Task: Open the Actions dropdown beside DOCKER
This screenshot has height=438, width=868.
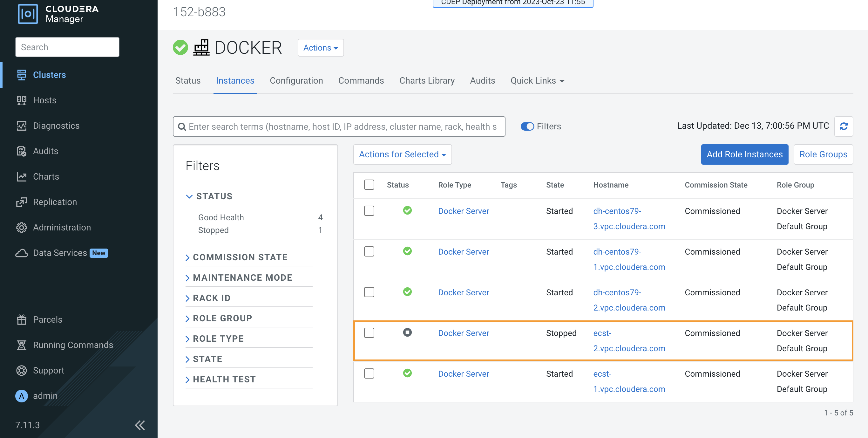Action: point(321,48)
